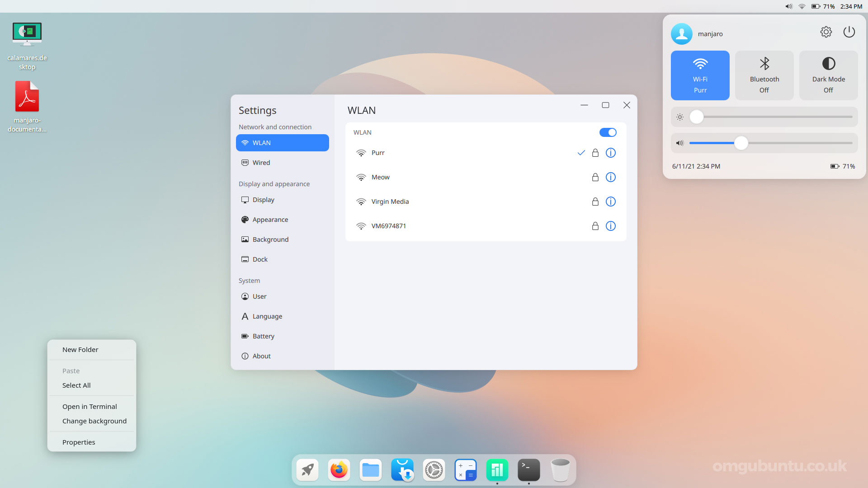
Task: Open the settings gear in the control center
Action: 826,32
